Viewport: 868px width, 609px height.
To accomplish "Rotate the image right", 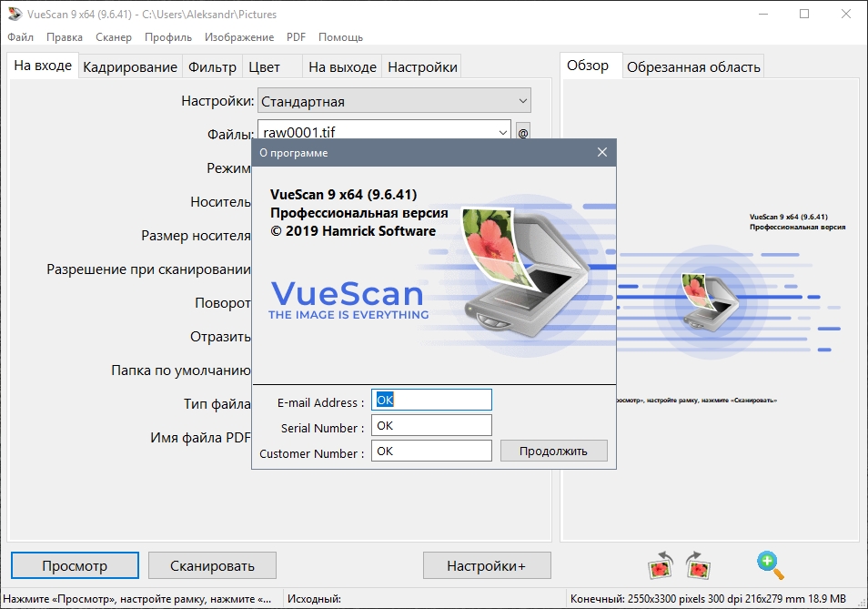I will coord(698,565).
